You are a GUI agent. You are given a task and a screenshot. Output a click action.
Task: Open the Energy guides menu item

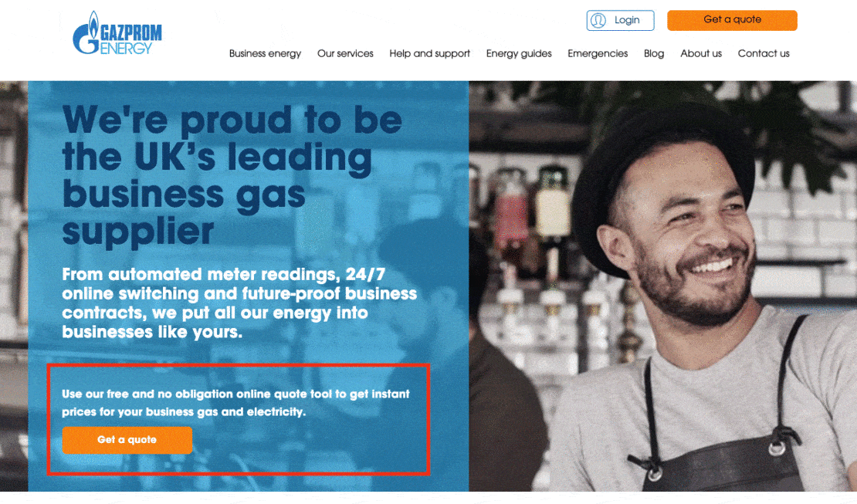pos(519,53)
